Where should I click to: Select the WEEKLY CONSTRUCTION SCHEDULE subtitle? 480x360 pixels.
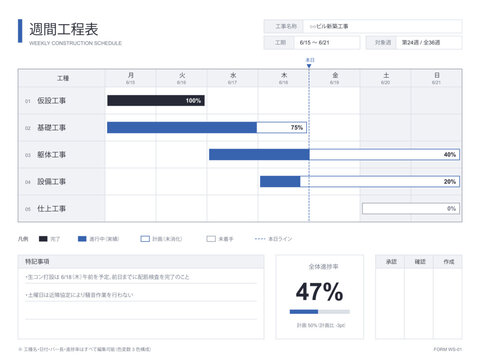(75, 43)
